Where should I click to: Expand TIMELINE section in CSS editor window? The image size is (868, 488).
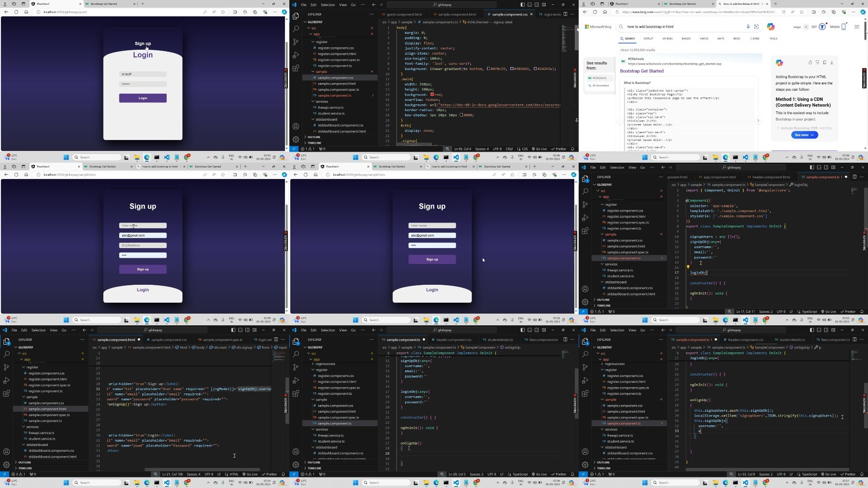[314, 143]
